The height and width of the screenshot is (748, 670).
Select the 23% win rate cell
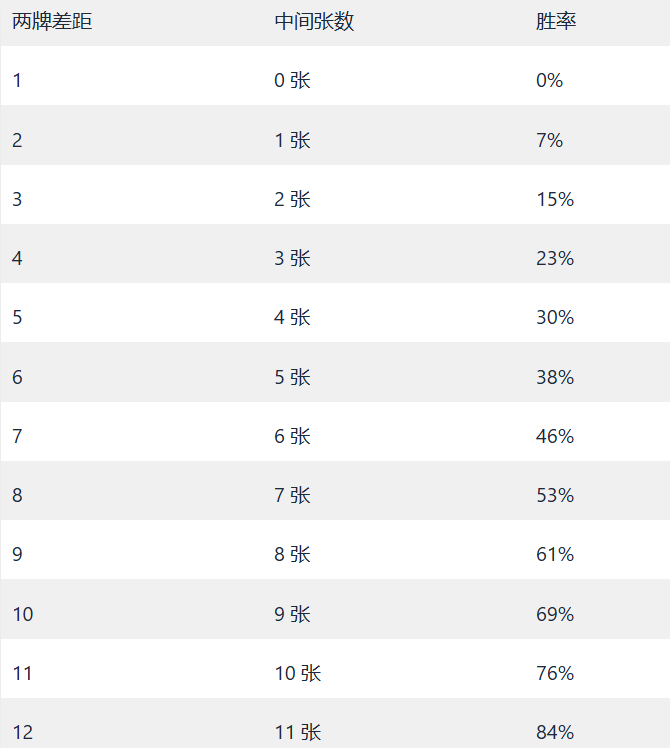pyautogui.click(x=555, y=258)
